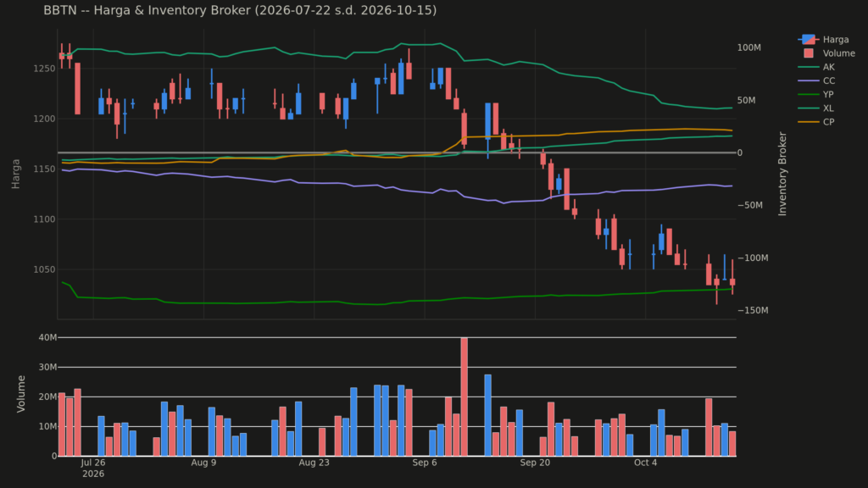Click the 10M volume tick label
The width and height of the screenshot is (868, 488).
pos(47,427)
